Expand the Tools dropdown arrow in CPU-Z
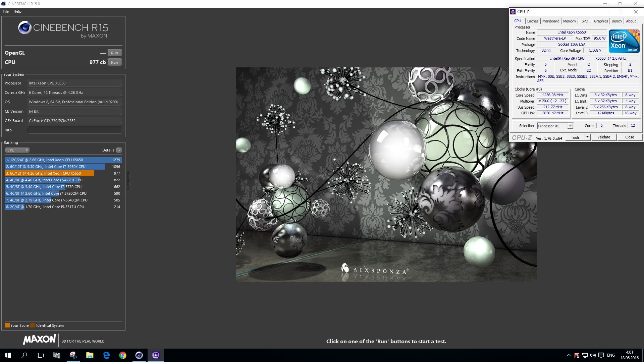644x362 pixels. point(587,137)
